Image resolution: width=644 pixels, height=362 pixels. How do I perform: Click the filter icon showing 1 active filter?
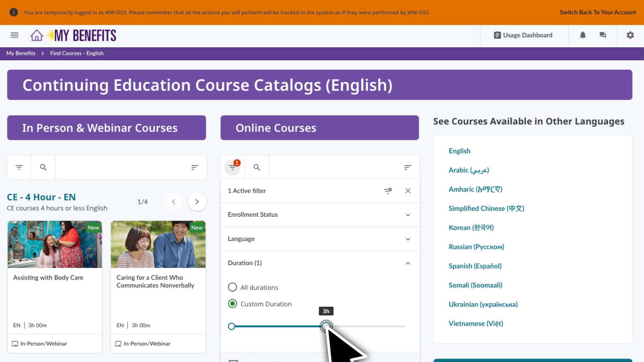tap(232, 167)
